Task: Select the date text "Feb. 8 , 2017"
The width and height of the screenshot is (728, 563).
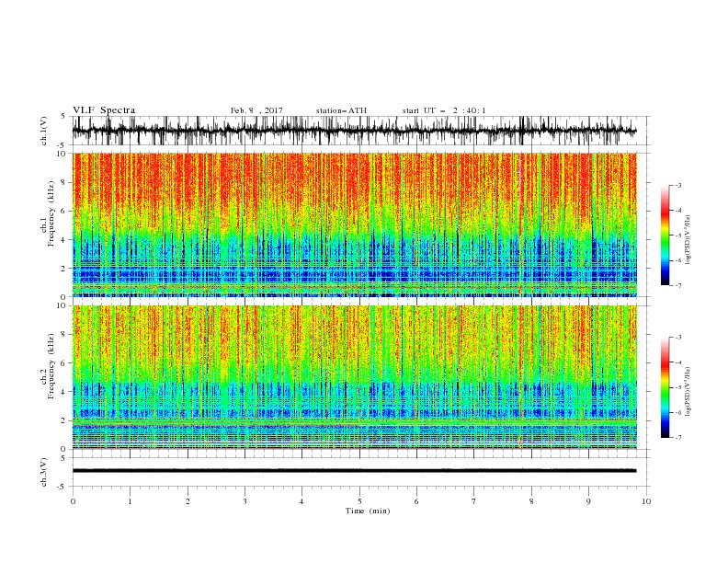Action: tap(256, 110)
